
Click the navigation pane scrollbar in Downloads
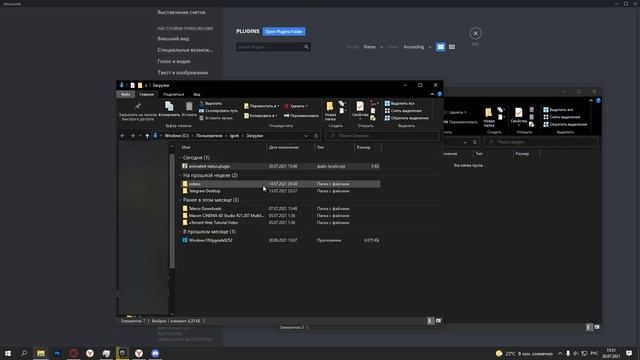pyautogui.click(x=172, y=211)
